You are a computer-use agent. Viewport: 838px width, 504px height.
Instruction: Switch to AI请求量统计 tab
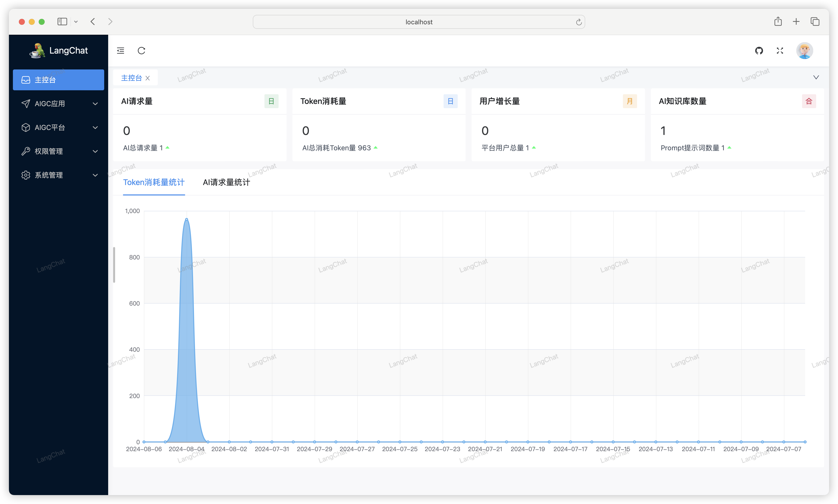tap(226, 182)
